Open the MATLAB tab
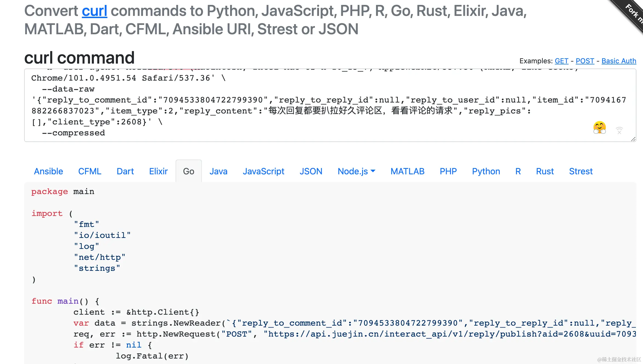 tap(407, 171)
